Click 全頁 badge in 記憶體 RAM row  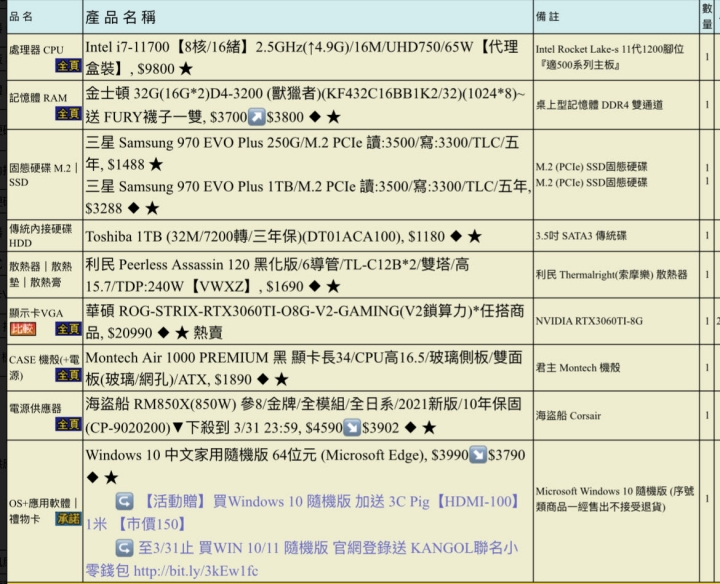68,113
